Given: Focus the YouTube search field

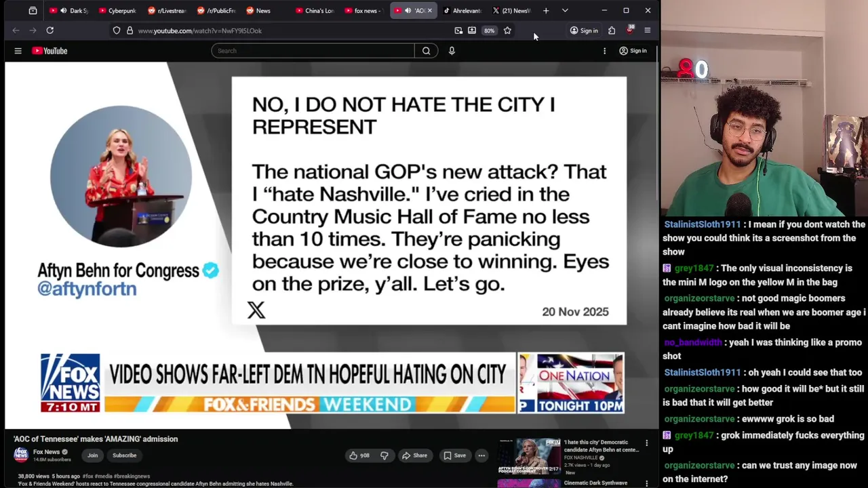Looking at the screenshot, I should pos(313,51).
